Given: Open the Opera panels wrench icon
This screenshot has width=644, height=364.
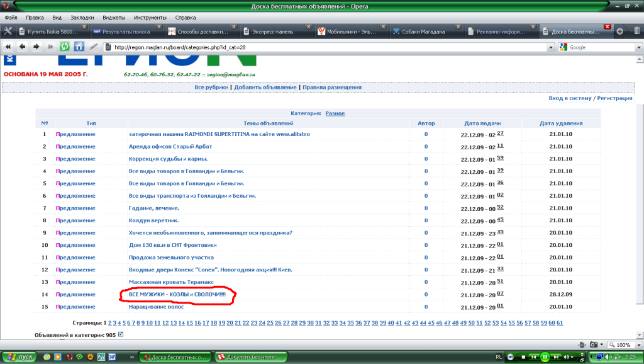Looking at the screenshot, I should [8, 31].
